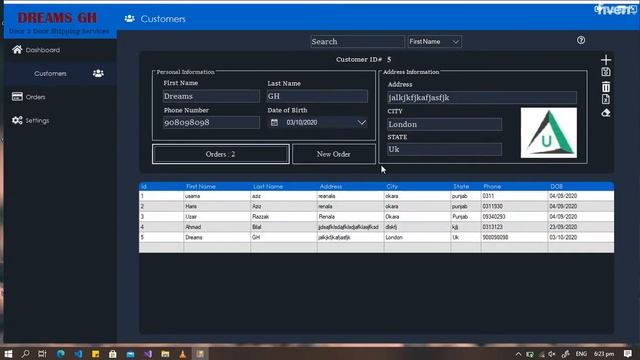Show hidden system tray icons chevron
This screenshot has height=360, width=640.
pos(518,354)
